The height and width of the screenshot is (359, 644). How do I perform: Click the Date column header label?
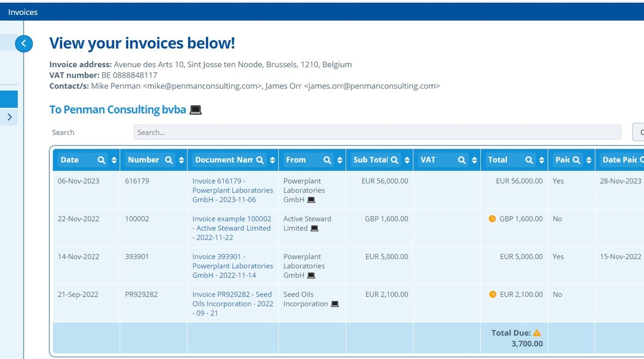coord(70,160)
